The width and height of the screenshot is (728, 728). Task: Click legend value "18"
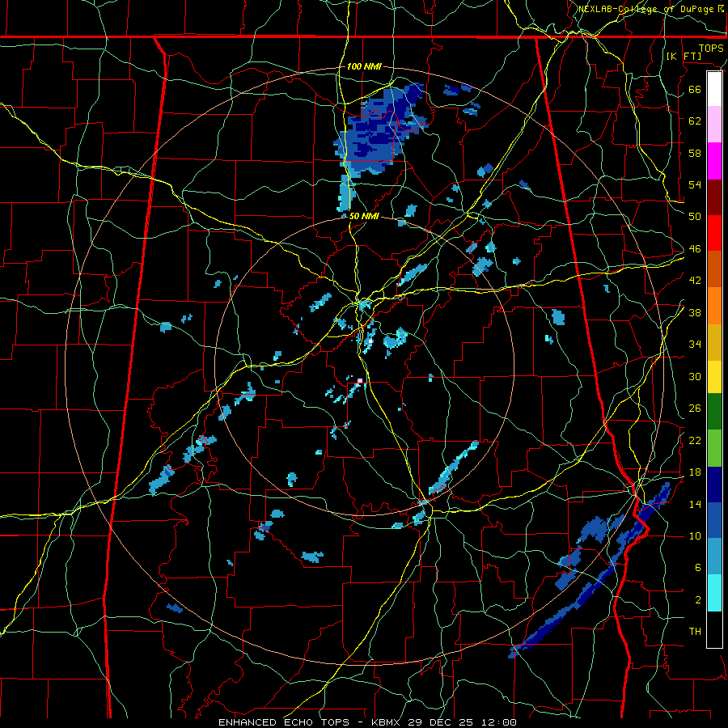(x=695, y=472)
